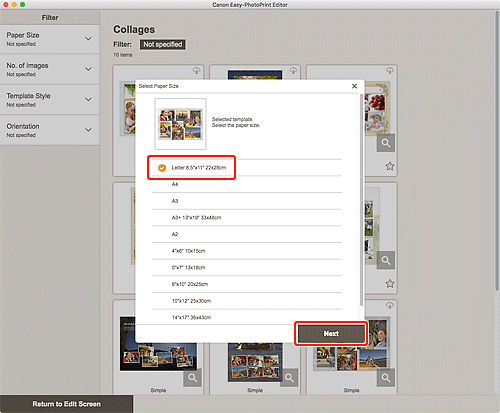
Task: Close the Select Paper Size dialog
Action: (354, 86)
